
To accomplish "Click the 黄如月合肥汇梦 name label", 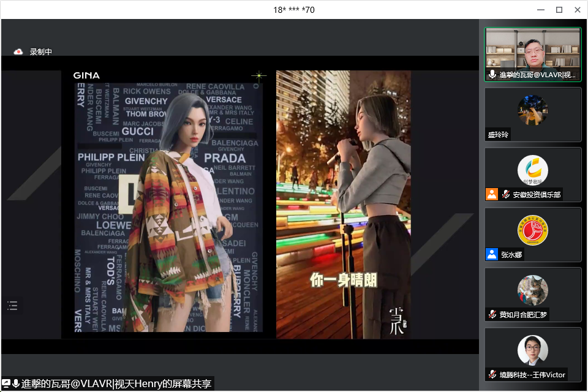I will tap(523, 314).
